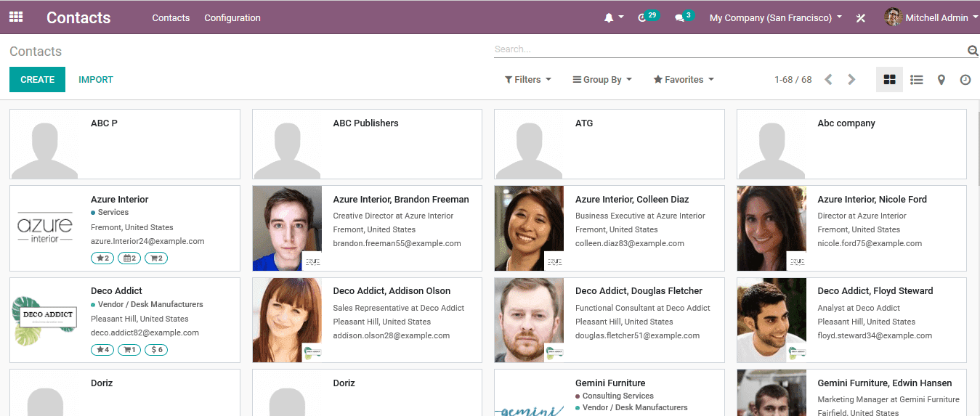The image size is (980, 416).
Task: Go to previous page arrow
Action: 828,80
